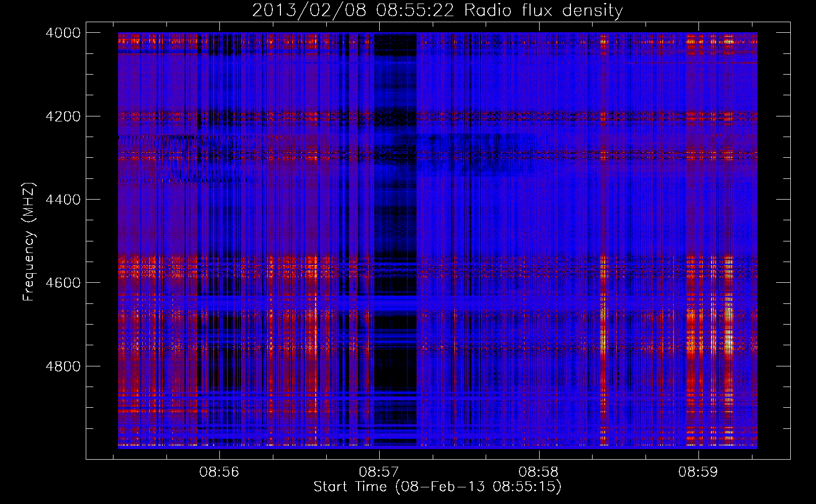
Task: Click the plot title "2013/02/08 08:55:22 Radio flux density"
Action: (437, 10)
